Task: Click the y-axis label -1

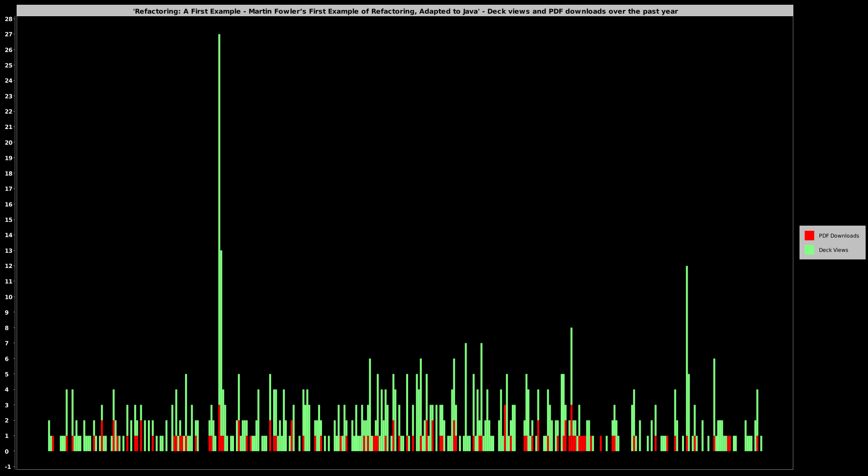Action: tap(8, 466)
